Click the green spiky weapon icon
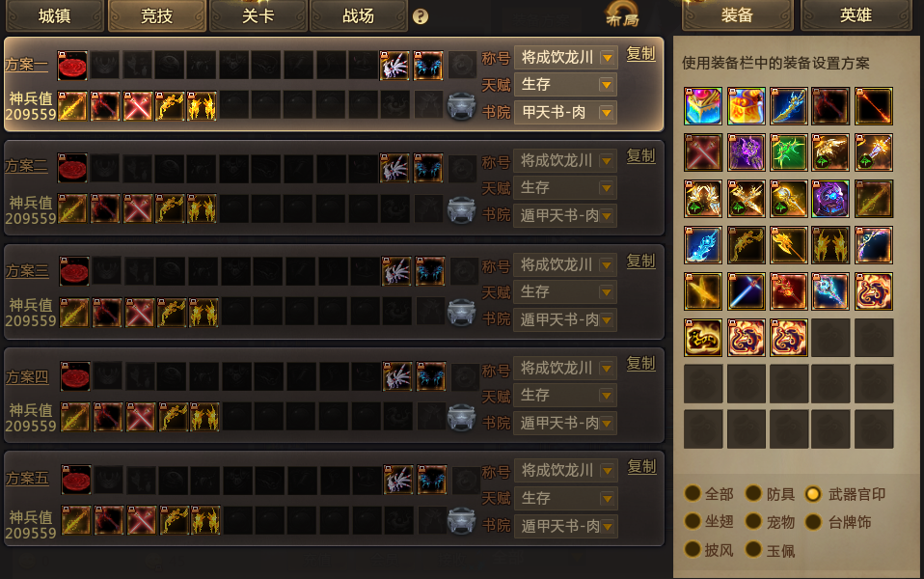The height and width of the screenshot is (579, 924). point(788,152)
